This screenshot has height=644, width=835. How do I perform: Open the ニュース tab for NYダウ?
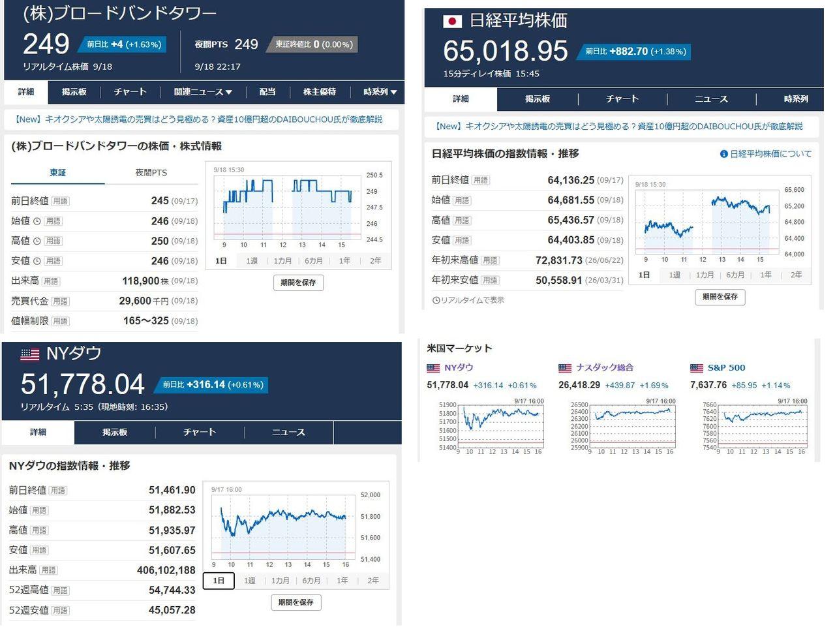tap(288, 433)
